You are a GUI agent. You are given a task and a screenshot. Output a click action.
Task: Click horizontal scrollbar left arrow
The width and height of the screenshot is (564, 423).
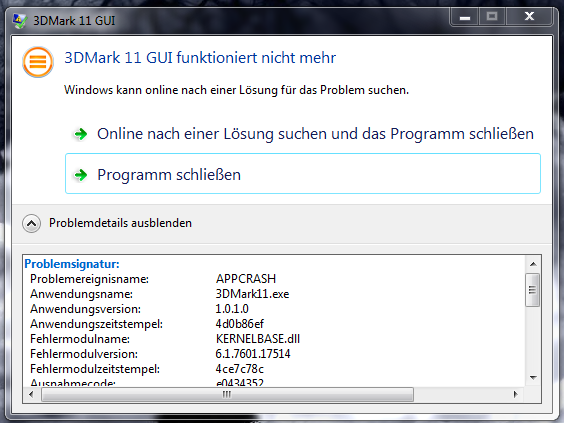point(31,395)
